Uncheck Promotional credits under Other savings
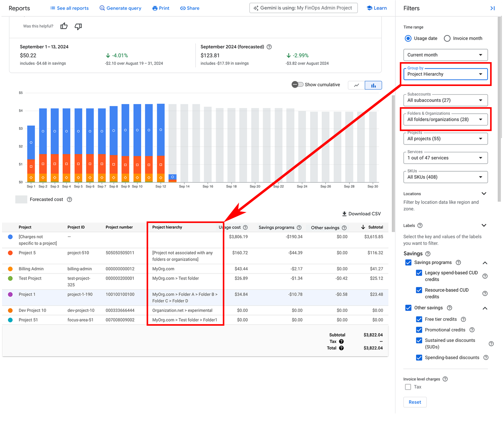Image resolution: width=504 pixels, height=432 pixels. [419, 330]
